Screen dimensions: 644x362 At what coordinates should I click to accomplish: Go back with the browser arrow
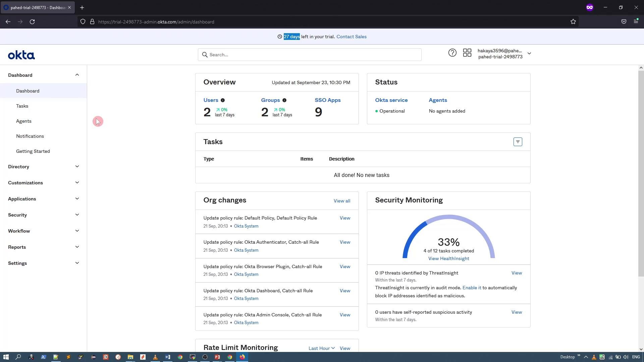(8, 22)
